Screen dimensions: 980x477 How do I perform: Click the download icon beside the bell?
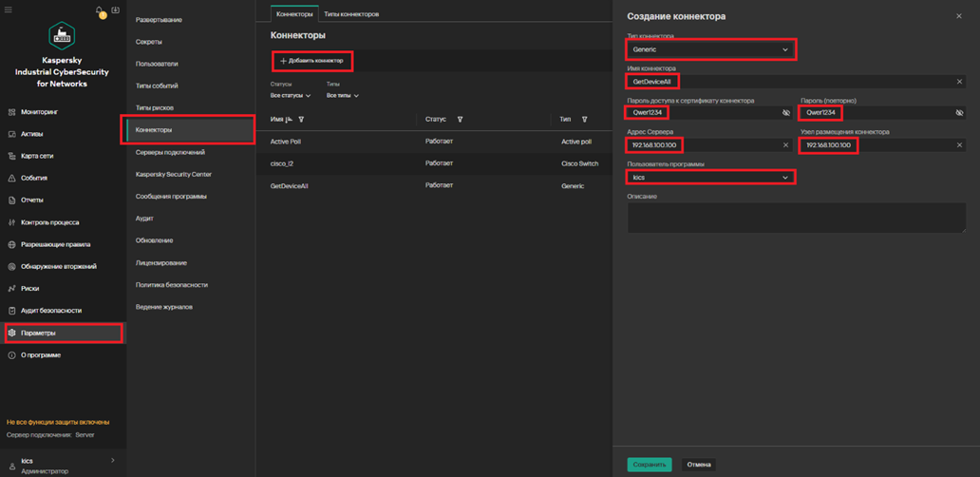[115, 10]
